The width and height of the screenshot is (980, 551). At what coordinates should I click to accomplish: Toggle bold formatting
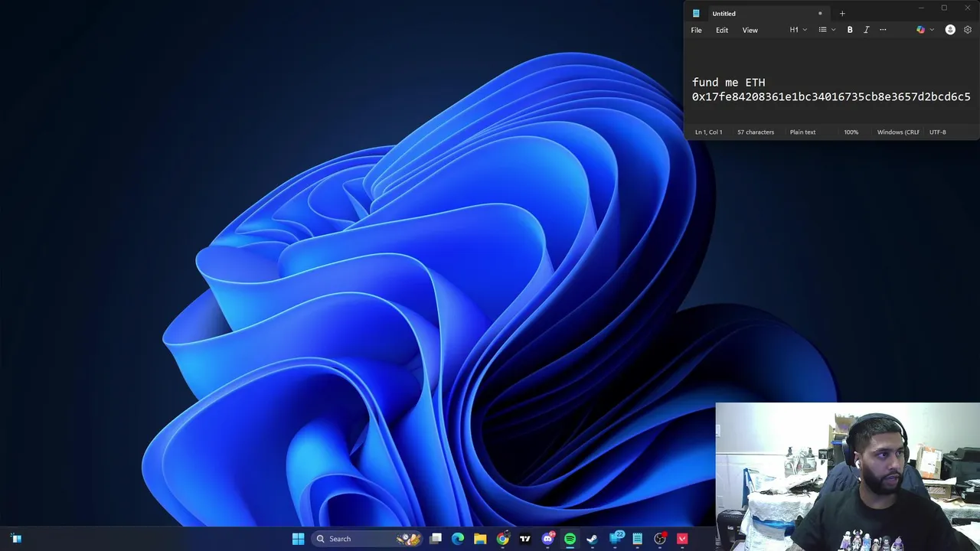pyautogui.click(x=850, y=30)
